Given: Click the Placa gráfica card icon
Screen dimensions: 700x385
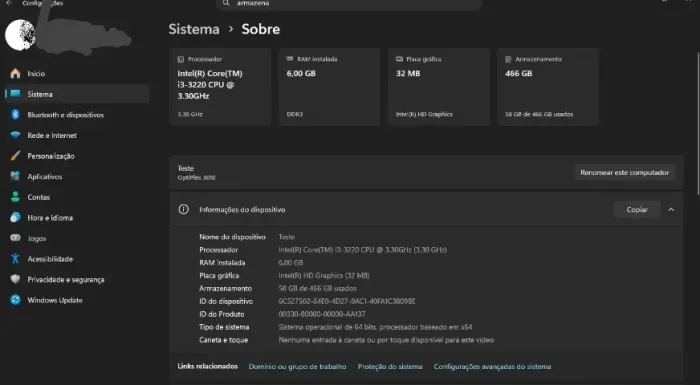Looking at the screenshot, I should 399,59.
